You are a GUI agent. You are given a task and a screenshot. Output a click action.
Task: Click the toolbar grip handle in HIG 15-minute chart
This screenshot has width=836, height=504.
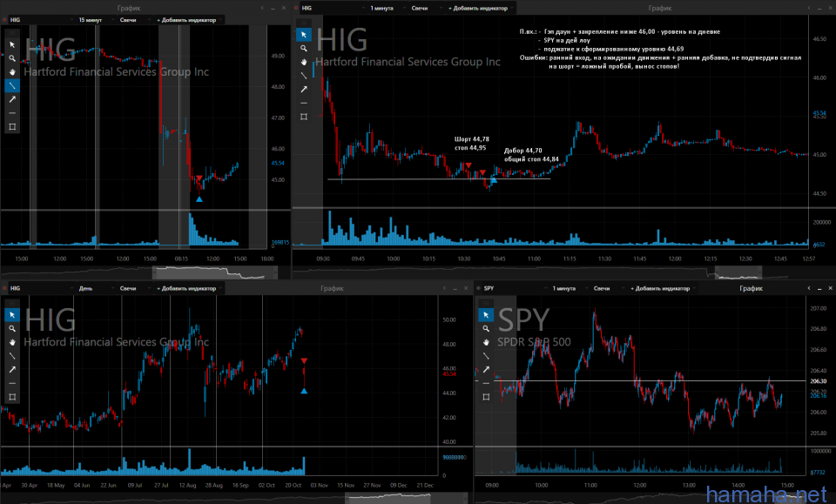click(x=12, y=33)
